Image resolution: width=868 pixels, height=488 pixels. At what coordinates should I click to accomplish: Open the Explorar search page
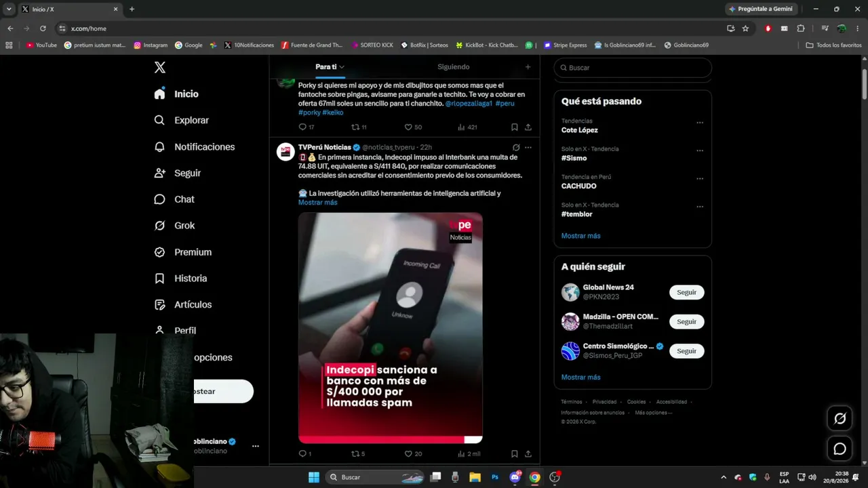[182, 120]
